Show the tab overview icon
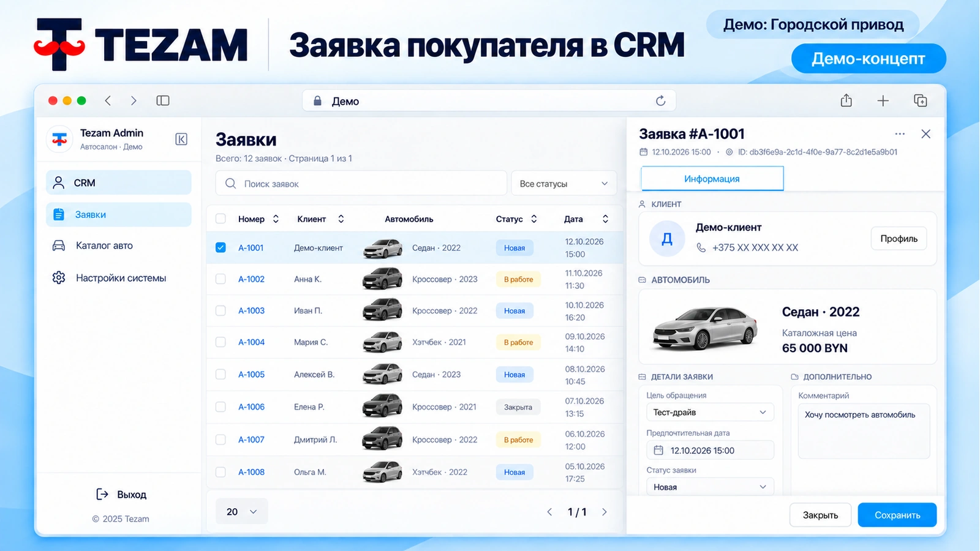The image size is (980, 551). 920,100
